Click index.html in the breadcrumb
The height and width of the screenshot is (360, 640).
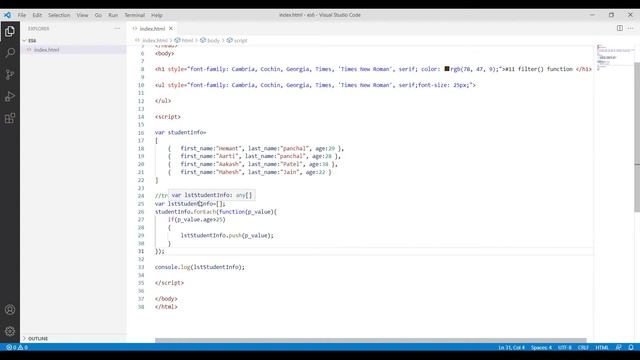155,40
